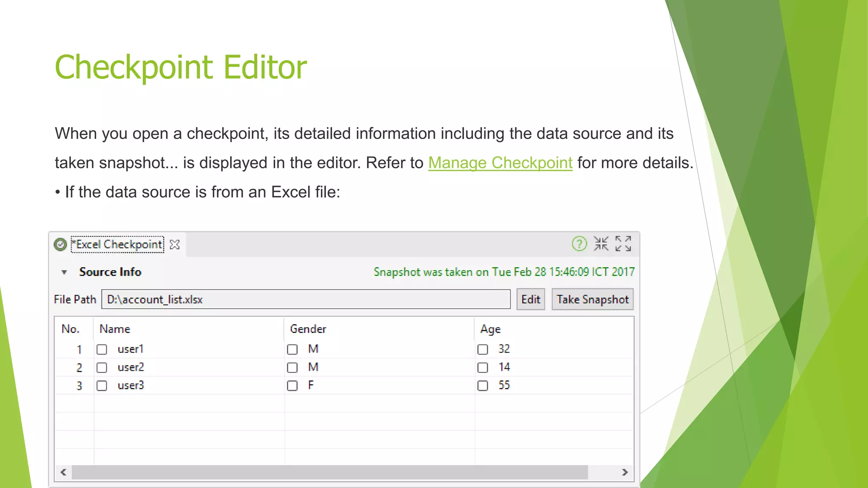Check the gender checkbox in row 1
Image resolution: width=868 pixels, height=488 pixels.
pos(292,349)
